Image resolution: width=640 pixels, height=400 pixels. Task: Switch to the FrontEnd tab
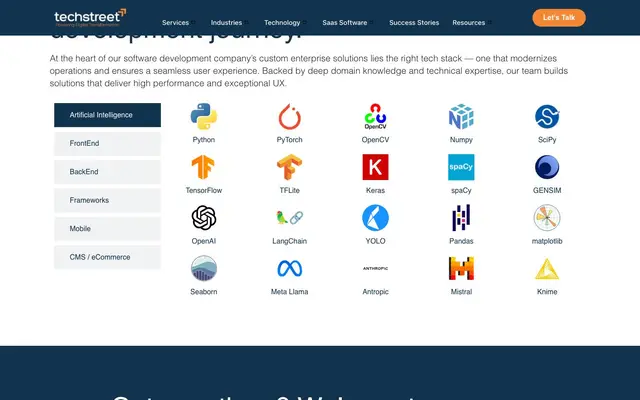click(x=107, y=143)
